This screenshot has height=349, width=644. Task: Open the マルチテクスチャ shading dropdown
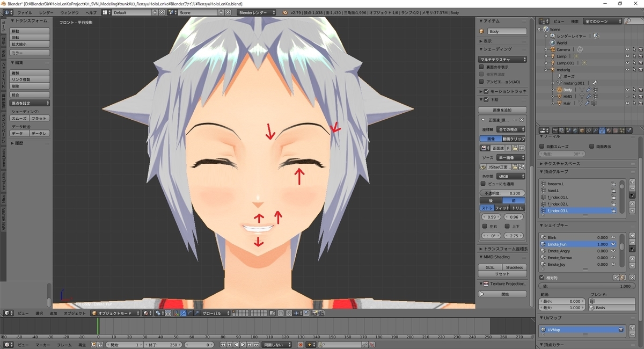[503, 59]
